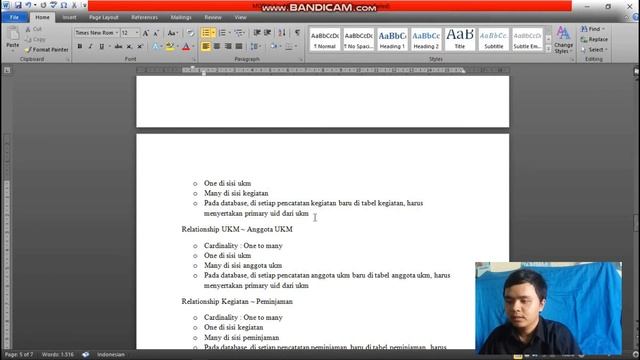
Task: Click the Replace button
Action: [594, 39]
